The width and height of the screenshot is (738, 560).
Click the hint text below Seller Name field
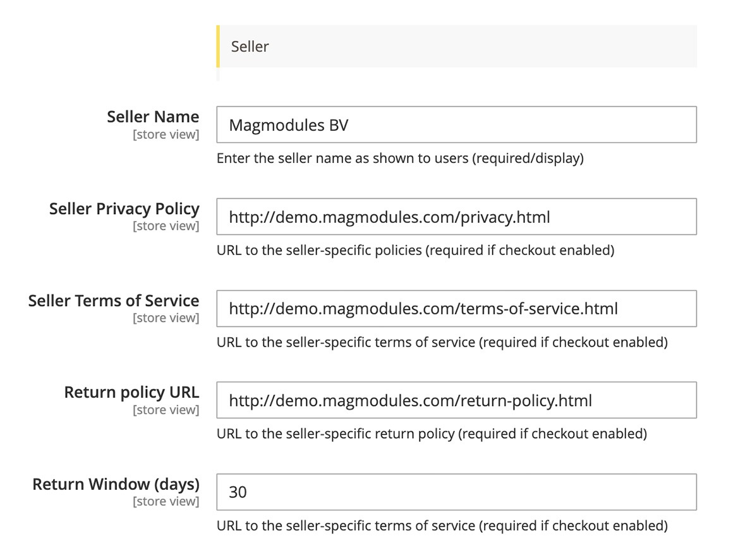pyautogui.click(x=400, y=158)
